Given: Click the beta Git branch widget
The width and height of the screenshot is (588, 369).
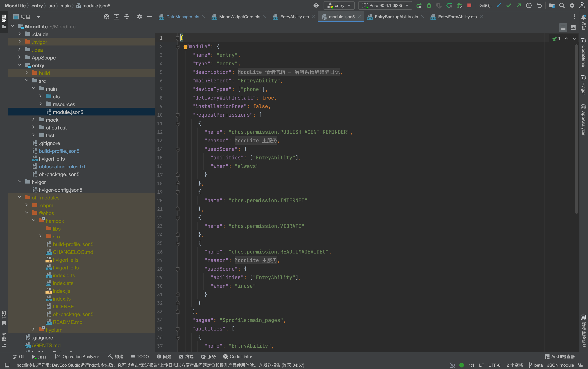Looking at the screenshot, I should point(535,365).
